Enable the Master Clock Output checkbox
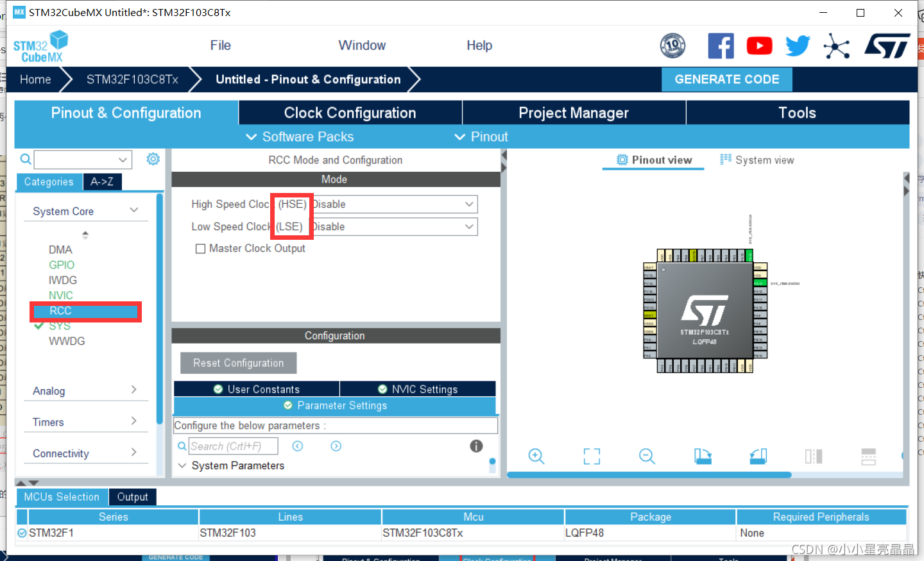Screen dimensions: 924x561 (x=200, y=249)
